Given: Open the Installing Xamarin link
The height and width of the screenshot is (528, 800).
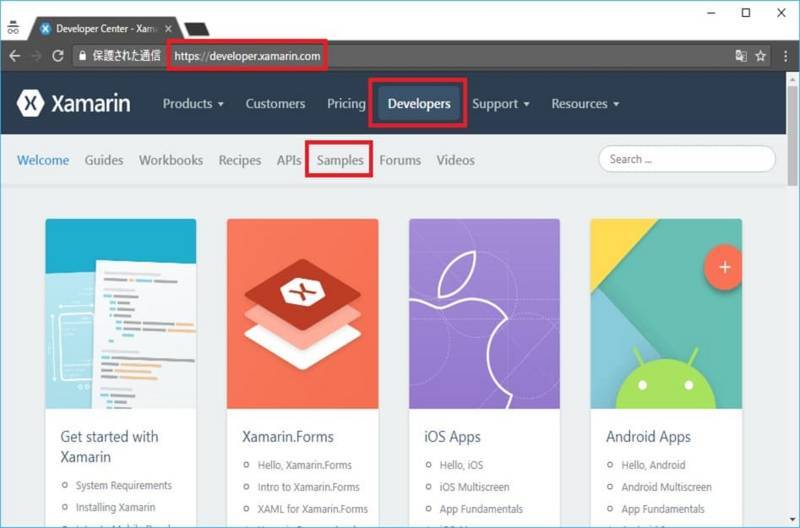Looking at the screenshot, I should pyautogui.click(x=116, y=507).
